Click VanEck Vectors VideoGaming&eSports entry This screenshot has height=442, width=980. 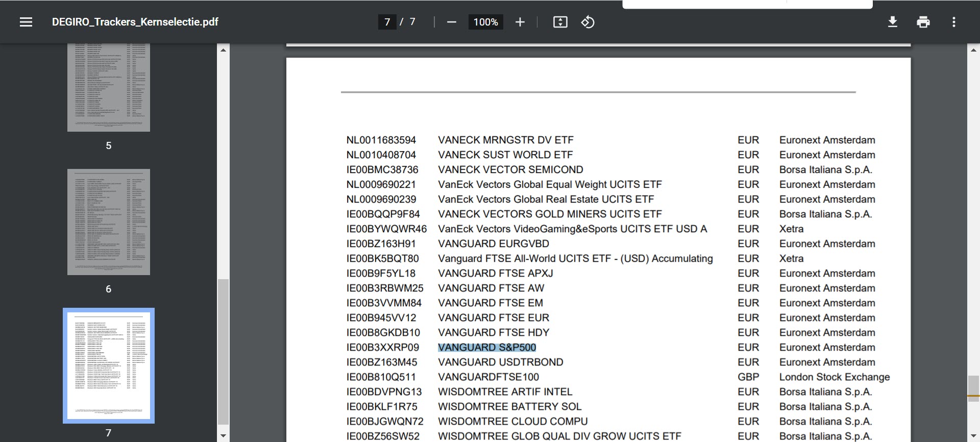pos(572,229)
